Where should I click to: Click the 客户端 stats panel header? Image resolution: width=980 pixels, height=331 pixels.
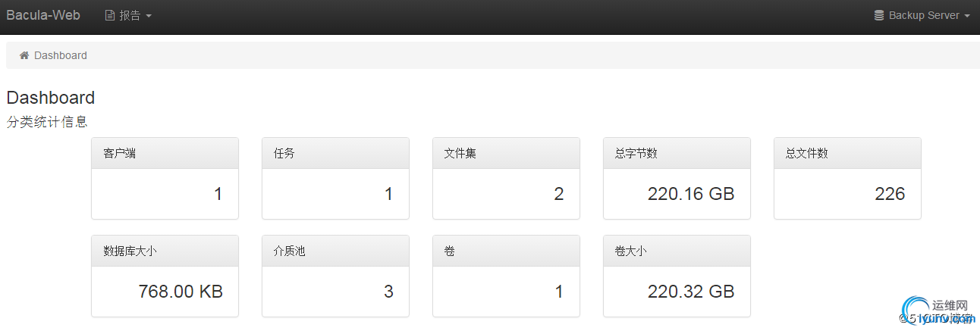coord(165,153)
